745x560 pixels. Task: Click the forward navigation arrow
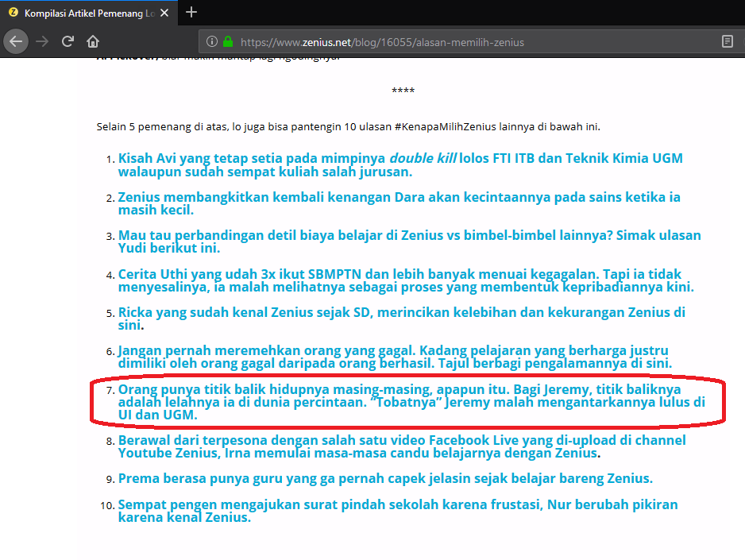click(42, 41)
